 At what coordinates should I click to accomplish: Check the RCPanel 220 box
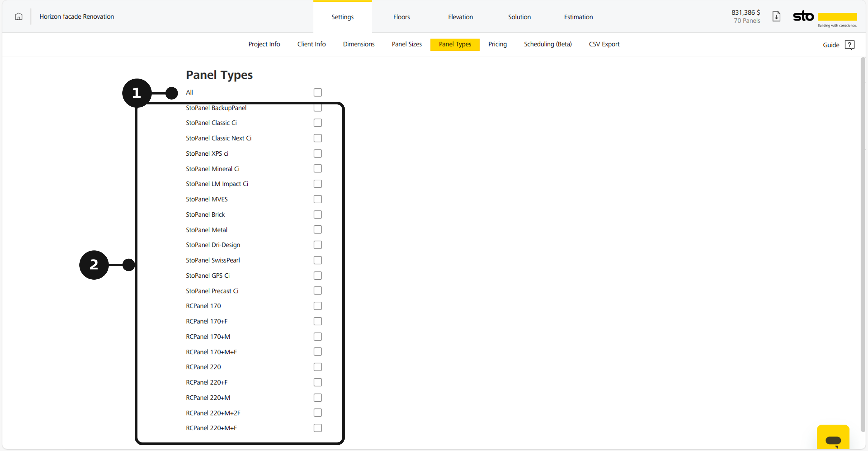(317, 367)
